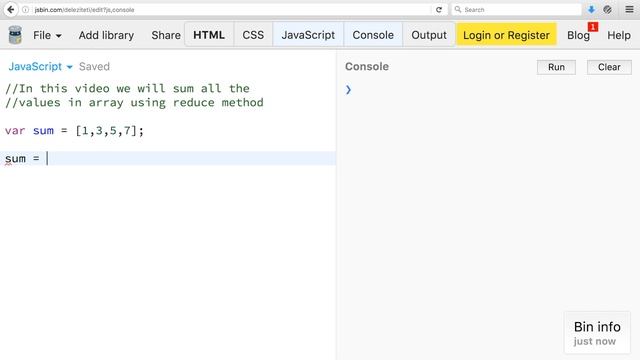Run the code in console
Viewport: 640px width, 360px height.
pos(556,67)
